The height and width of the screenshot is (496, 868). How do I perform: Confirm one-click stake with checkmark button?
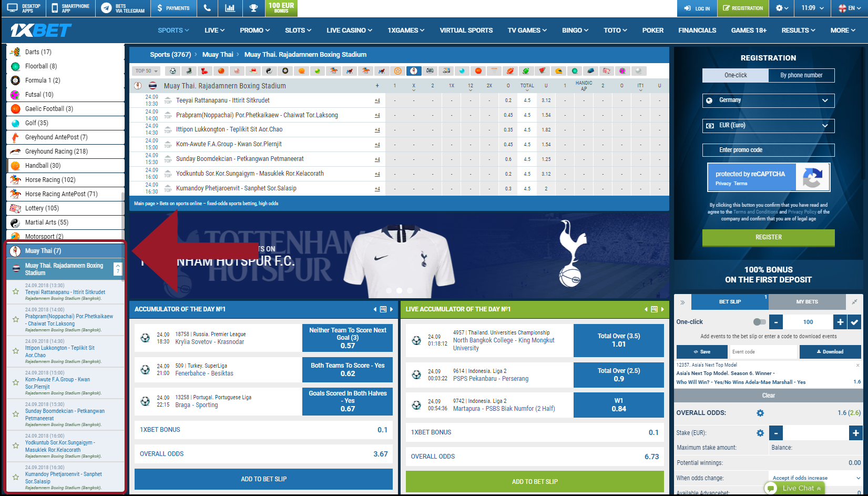855,322
